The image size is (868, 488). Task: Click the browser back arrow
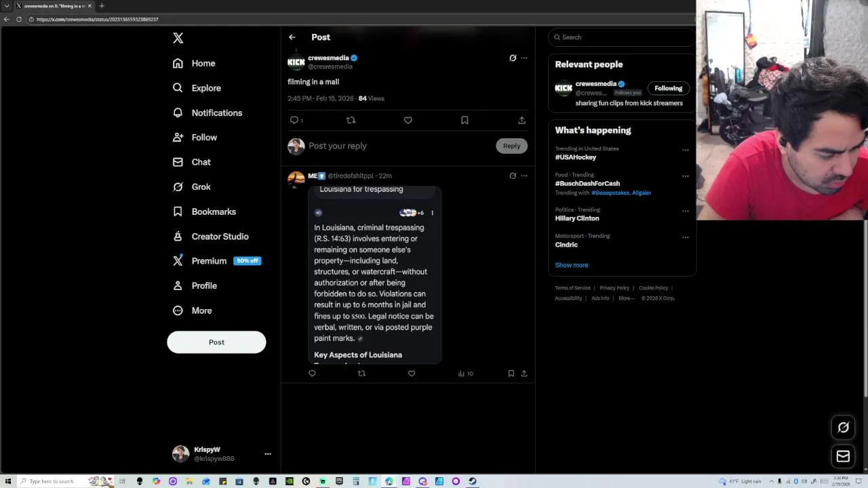click(x=6, y=19)
